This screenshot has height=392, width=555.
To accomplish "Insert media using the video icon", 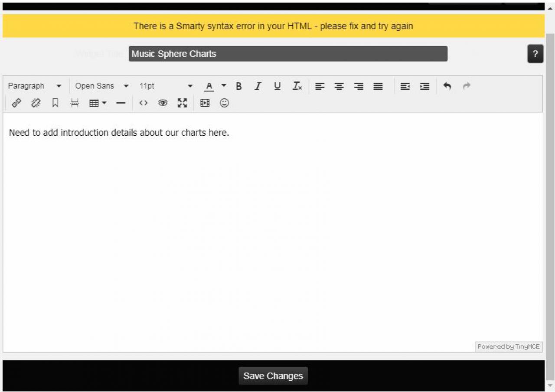I will coord(205,103).
